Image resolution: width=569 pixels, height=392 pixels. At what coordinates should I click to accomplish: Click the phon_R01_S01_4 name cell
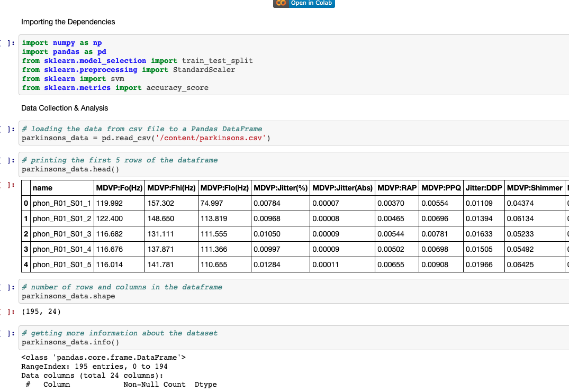coord(62,249)
